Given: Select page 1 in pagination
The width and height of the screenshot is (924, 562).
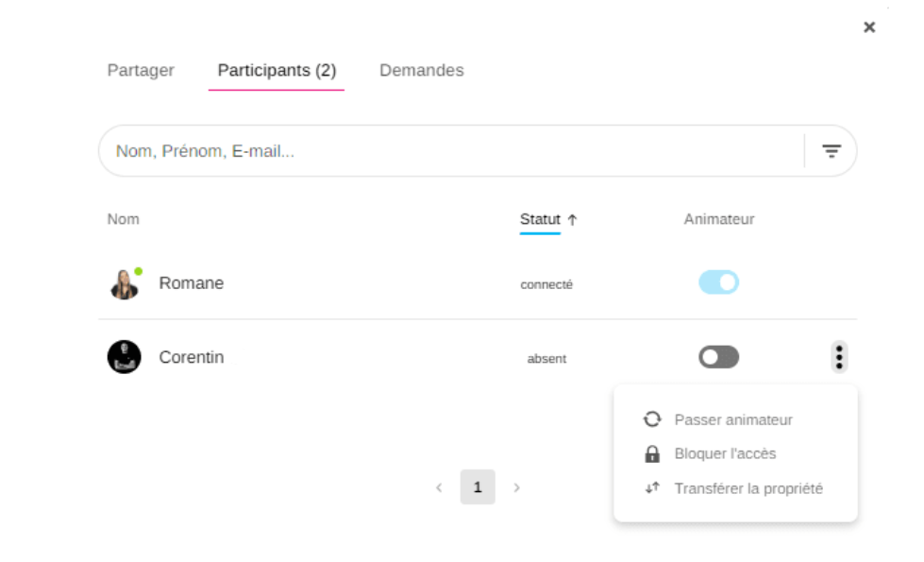Looking at the screenshot, I should pyautogui.click(x=478, y=487).
